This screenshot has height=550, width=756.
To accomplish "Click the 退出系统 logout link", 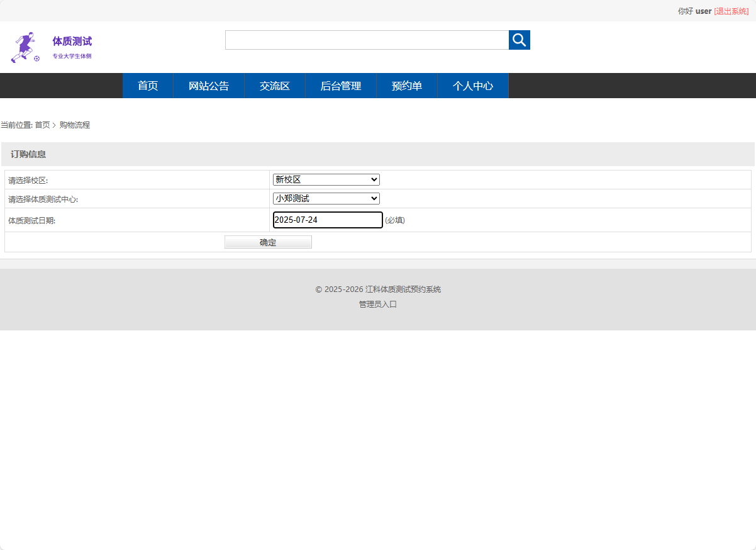I will point(731,11).
